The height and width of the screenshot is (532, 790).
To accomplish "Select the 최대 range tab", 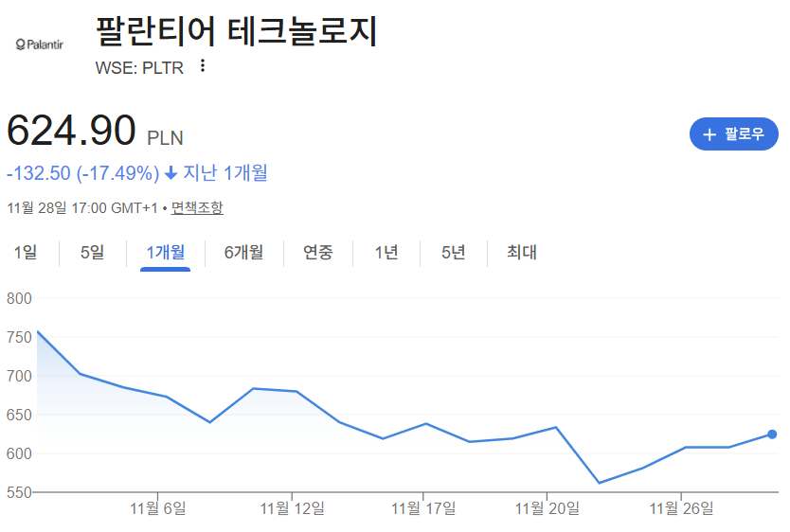I will pyautogui.click(x=522, y=252).
